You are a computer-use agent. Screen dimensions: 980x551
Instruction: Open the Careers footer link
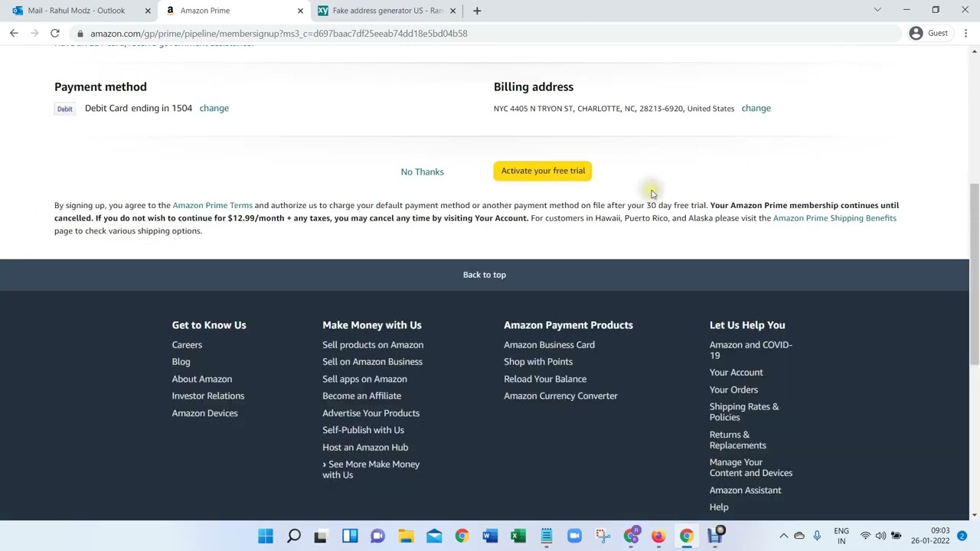(x=187, y=344)
